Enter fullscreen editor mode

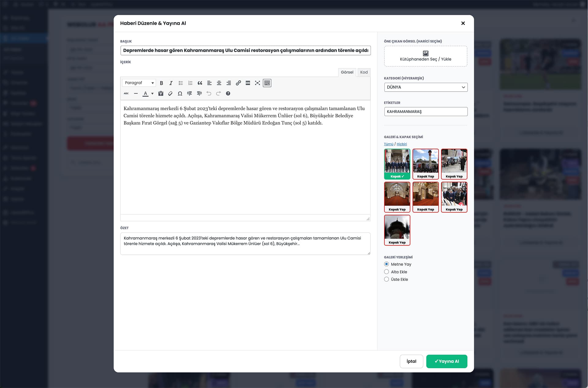click(258, 83)
